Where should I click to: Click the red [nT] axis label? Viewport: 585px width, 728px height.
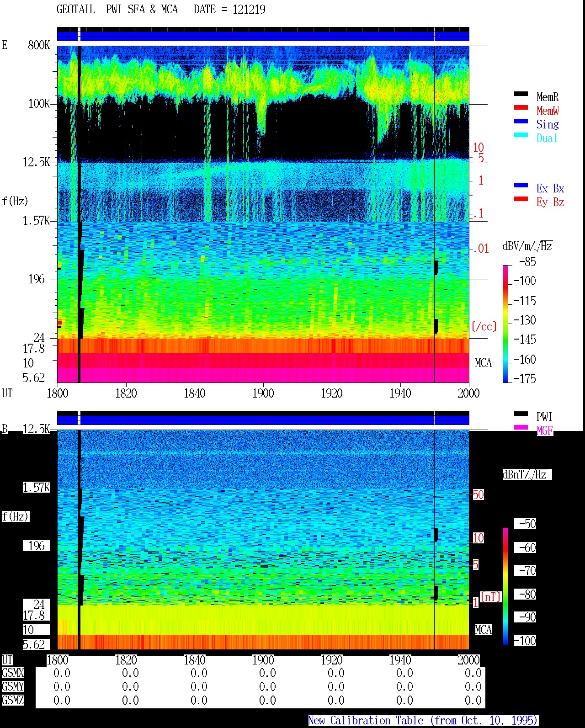[x=491, y=597]
